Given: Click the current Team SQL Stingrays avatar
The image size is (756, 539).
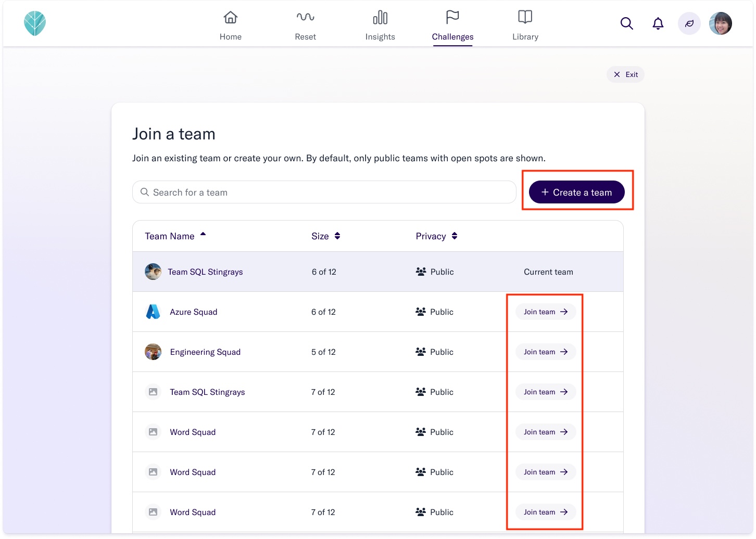Looking at the screenshot, I should [153, 272].
